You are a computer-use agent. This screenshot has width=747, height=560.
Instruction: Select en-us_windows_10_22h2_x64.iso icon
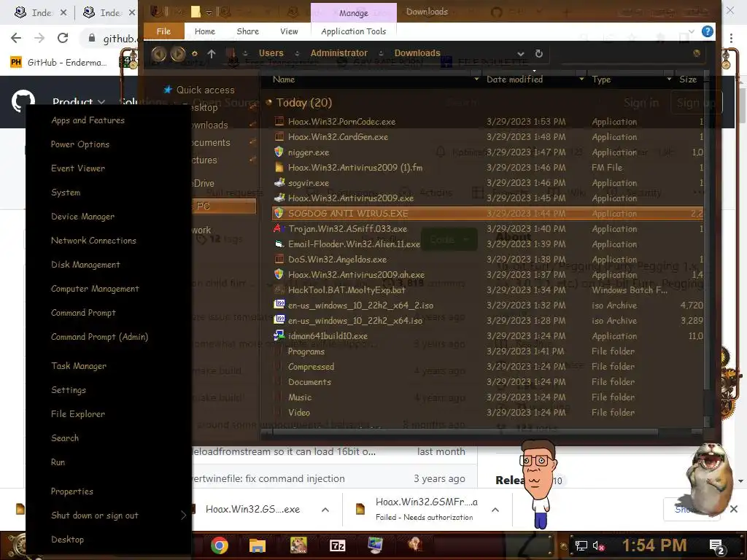pyautogui.click(x=279, y=320)
